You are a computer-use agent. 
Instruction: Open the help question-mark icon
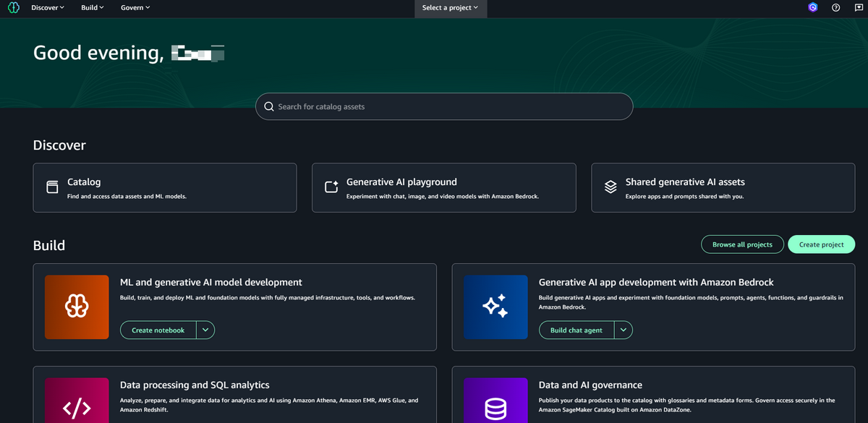[x=836, y=8]
